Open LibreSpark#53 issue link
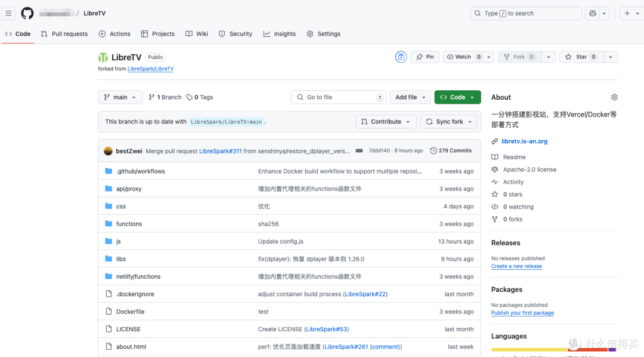The height and width of the screenshot is (357, 644). (327, 329)
